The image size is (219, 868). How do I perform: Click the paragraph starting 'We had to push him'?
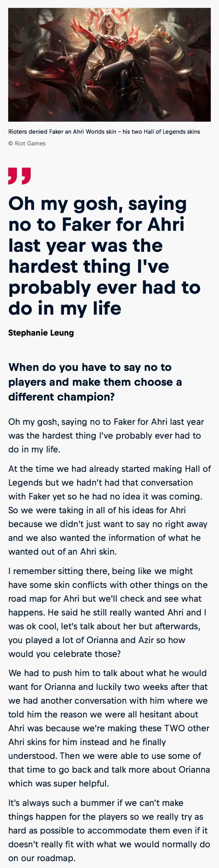(x=109, y=728)
